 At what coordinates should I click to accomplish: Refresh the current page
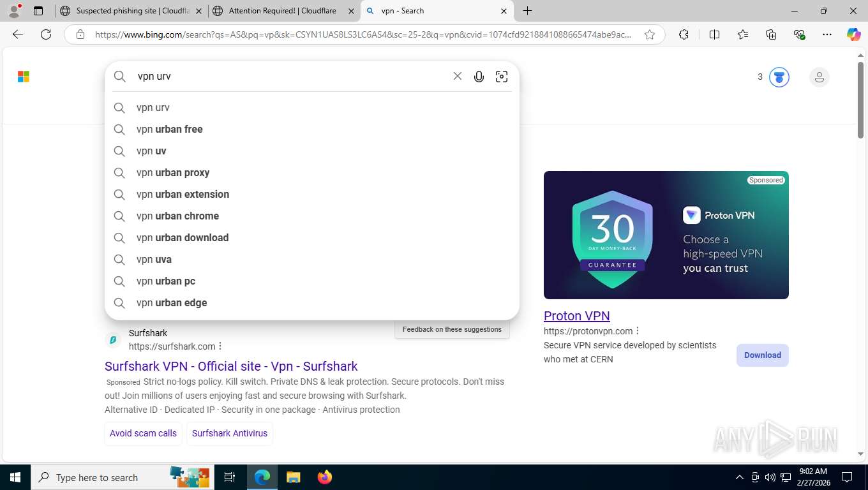(46, 34)
